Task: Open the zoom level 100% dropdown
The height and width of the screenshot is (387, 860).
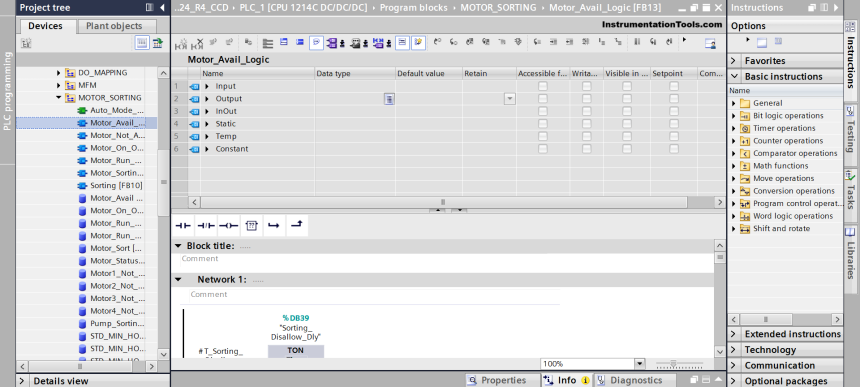Action: click(640, 363)
